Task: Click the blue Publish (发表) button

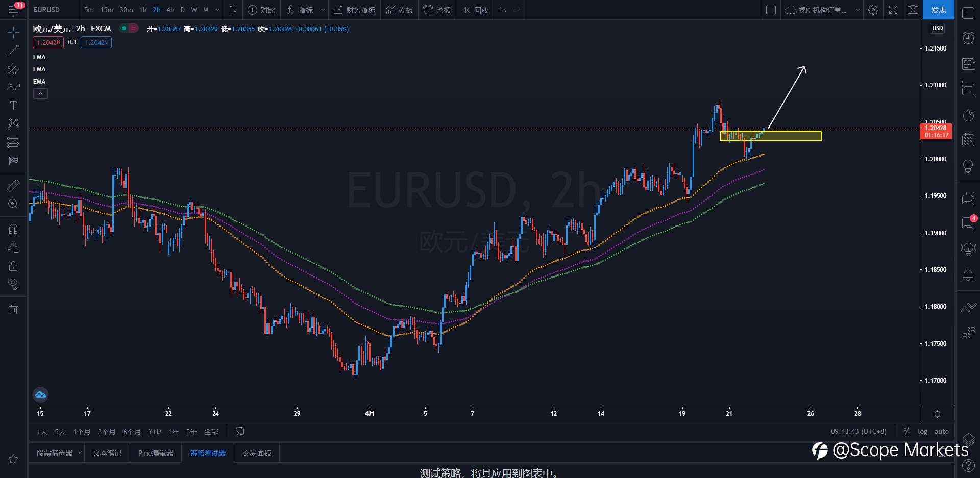Action: [939, 10]
